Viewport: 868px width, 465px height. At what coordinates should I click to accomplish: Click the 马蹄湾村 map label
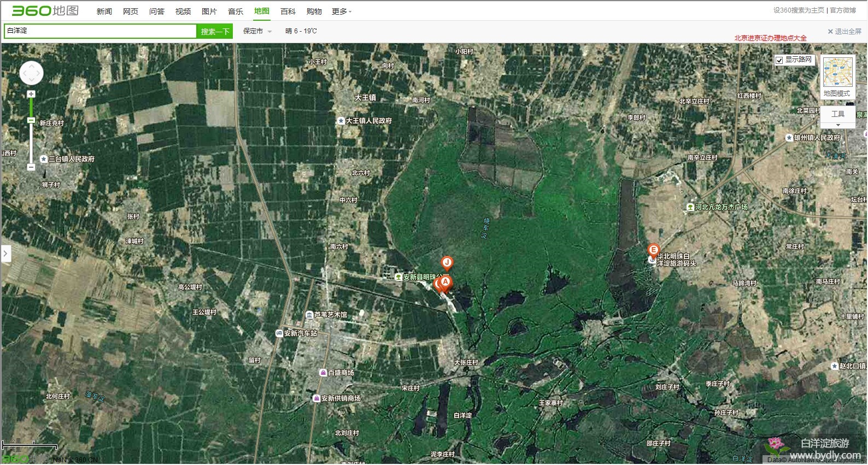click(x=744, y=284)
